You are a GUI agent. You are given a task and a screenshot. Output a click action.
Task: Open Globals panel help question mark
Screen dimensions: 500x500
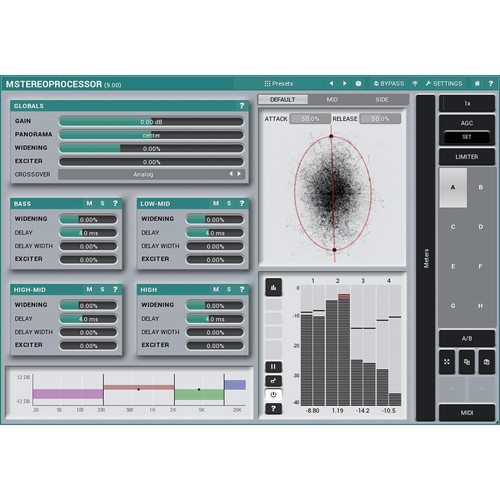(x=242, y=106)
